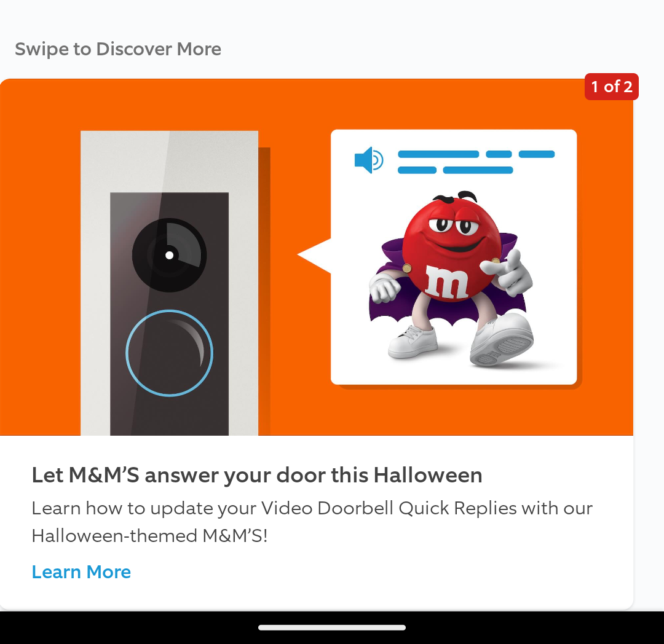Tap the 1 of 2 counter badge
The width and height of the screenshot is (664, 644).
[x=612, y=87]
